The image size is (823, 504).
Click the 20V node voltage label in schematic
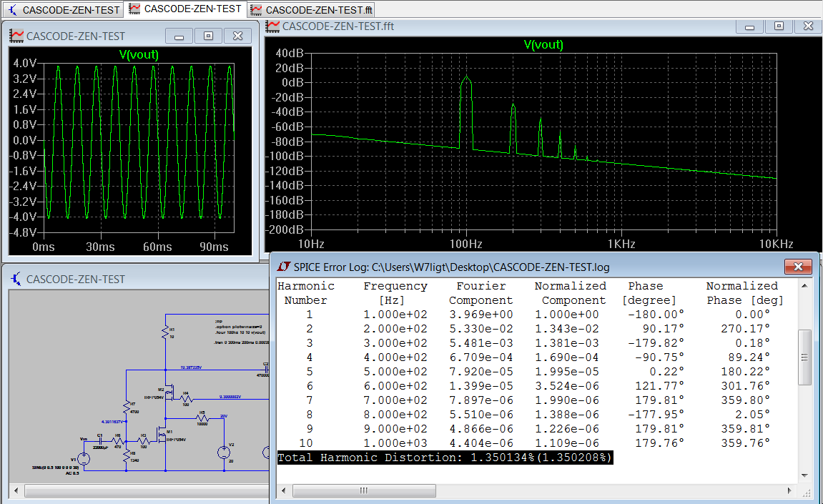coord(224,416)
